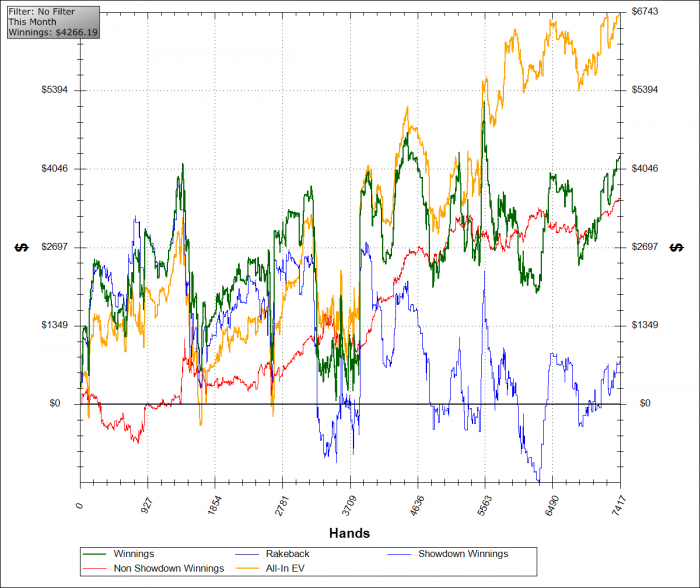The image size is (700, 588).
Task: Click the $4046 label on left axis
Action: (x=54, y=169)
